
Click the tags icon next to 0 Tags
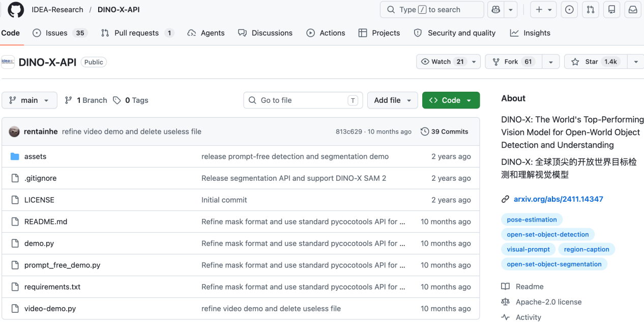point(117,100)
